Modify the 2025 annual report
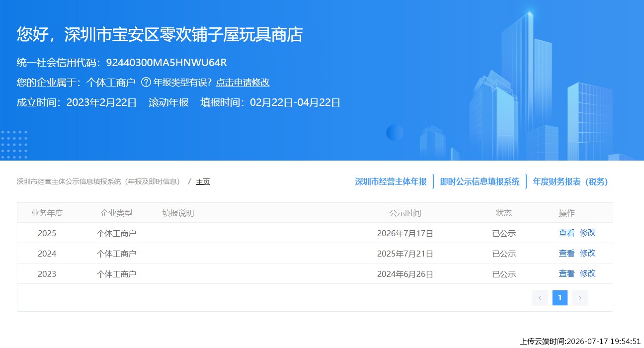 point(587,233)
